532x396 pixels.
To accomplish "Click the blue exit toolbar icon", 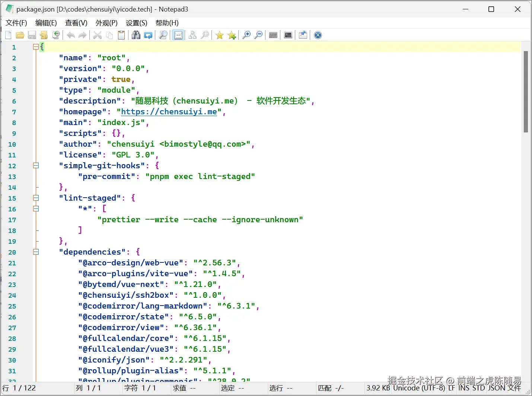I will [318, 35].
